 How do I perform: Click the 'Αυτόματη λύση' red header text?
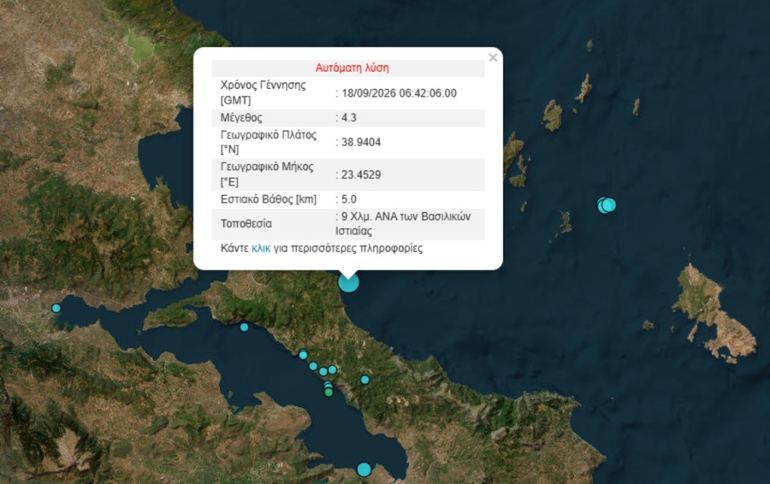tap(352, 68)
